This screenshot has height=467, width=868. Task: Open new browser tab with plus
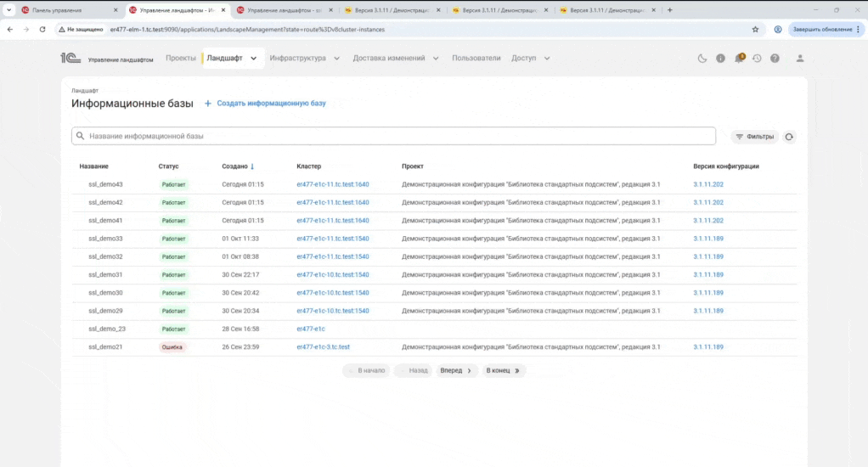pyautogui.click(x=670, y=10)
